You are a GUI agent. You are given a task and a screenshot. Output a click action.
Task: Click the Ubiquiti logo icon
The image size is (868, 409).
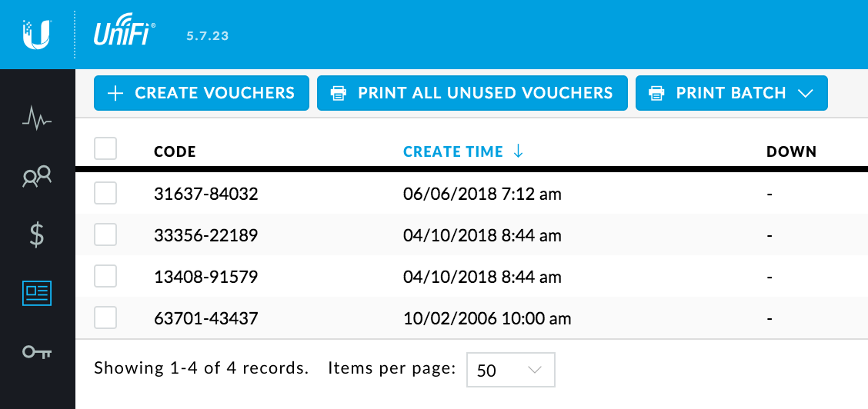36,35
